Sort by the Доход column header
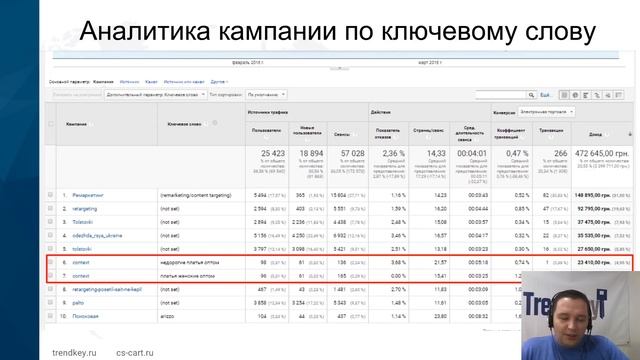 pos(595,134)
